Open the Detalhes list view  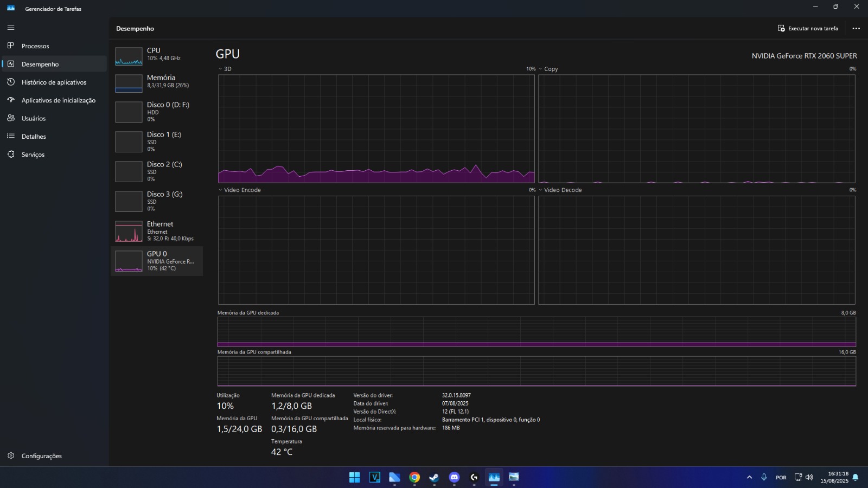click(x=33, y=137)
